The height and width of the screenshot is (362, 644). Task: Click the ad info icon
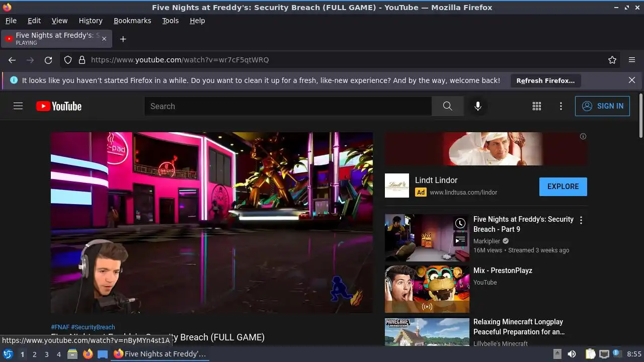point(583,136)
